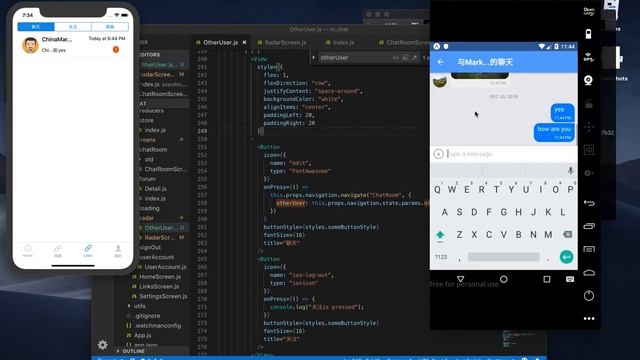Tap the Android recent apps square
Screen dimensions: 640x360
(x=547, y=279)
